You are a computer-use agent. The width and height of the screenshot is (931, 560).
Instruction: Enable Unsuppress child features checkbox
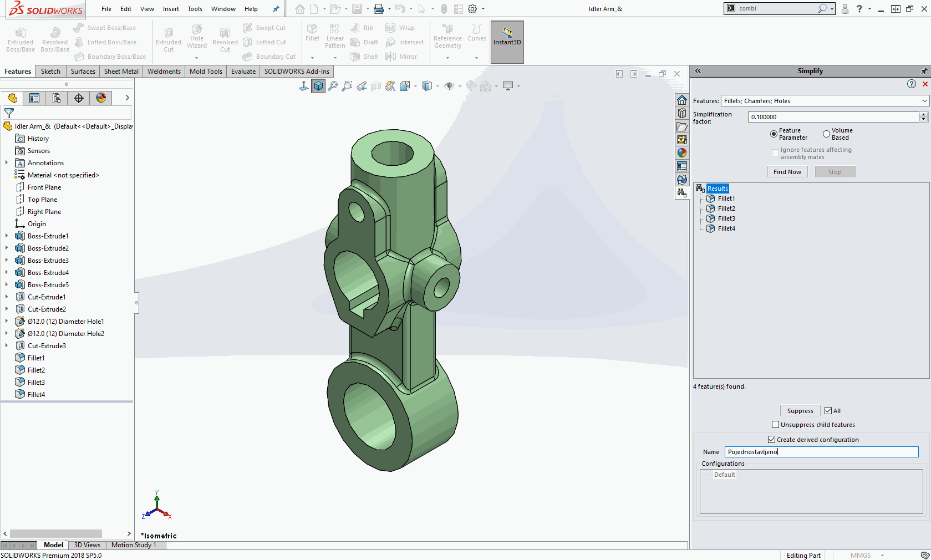776,425
